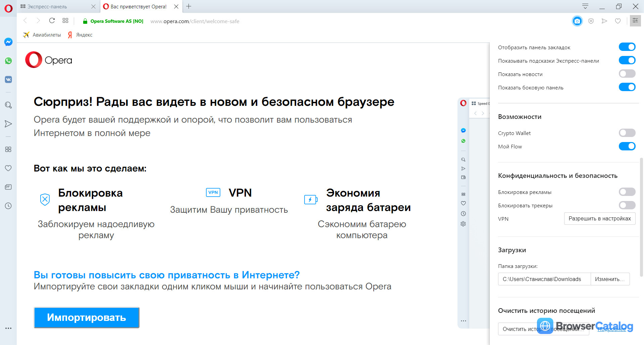Open Facebook Messenger in sidebar
Image resolution: width=644 pixels, height=345 pixels.
point(8,42)
